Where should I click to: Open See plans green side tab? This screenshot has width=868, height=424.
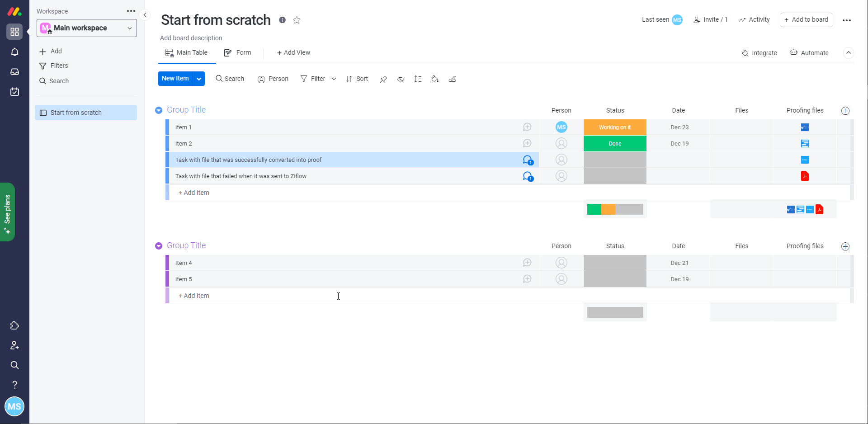[x=8, y=212]
